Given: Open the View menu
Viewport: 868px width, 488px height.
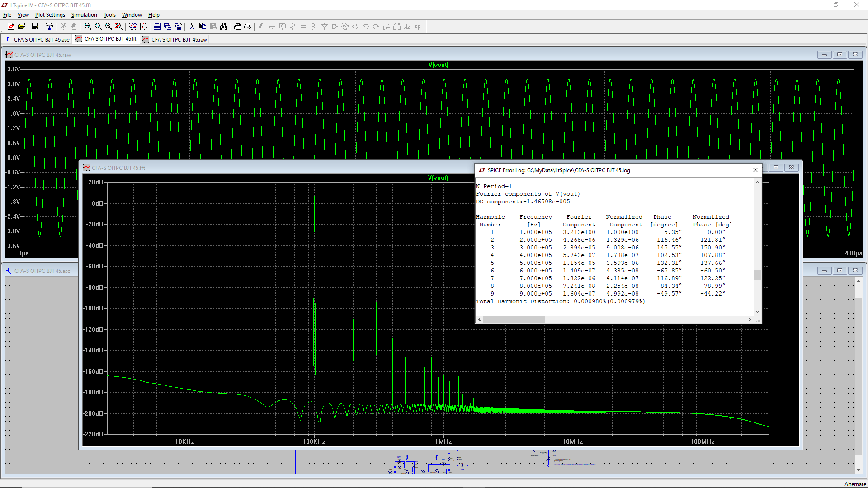Looking at the screenshot, I should coord(23,15).
